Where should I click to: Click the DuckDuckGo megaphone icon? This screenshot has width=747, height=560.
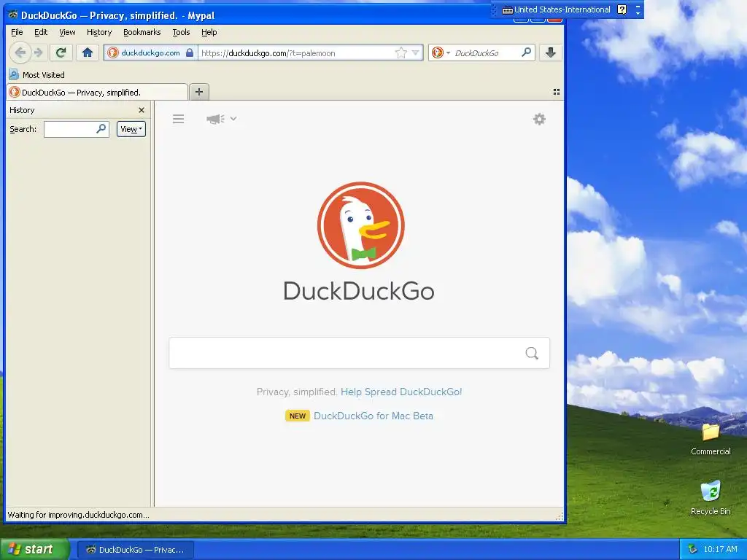215,119
